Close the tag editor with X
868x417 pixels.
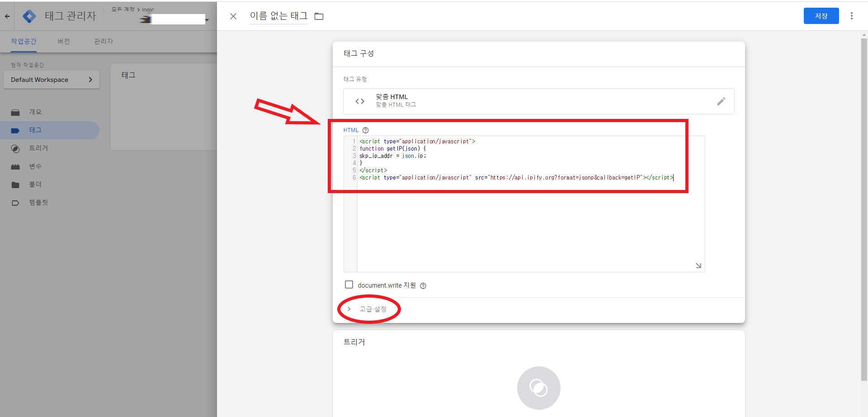point(233,16)
